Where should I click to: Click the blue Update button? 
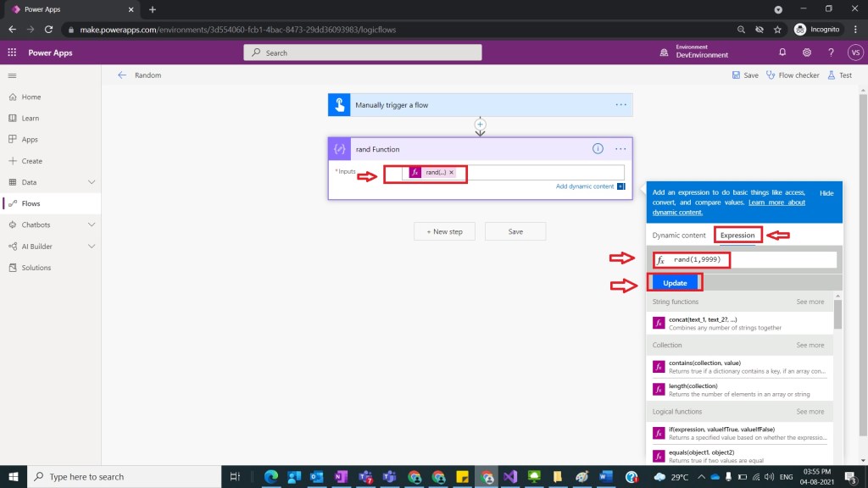(x=675, y=283)
